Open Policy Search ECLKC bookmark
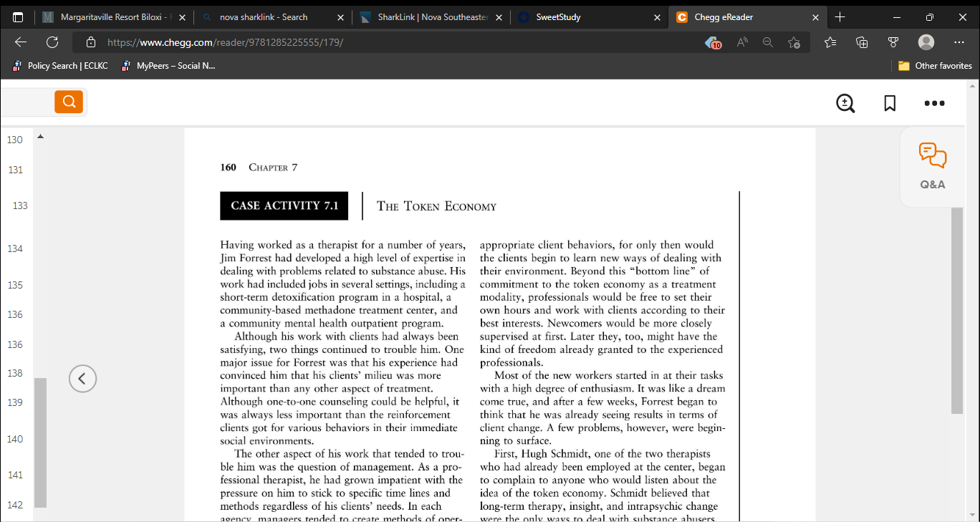Screen dimensions: 980x522 60,66
